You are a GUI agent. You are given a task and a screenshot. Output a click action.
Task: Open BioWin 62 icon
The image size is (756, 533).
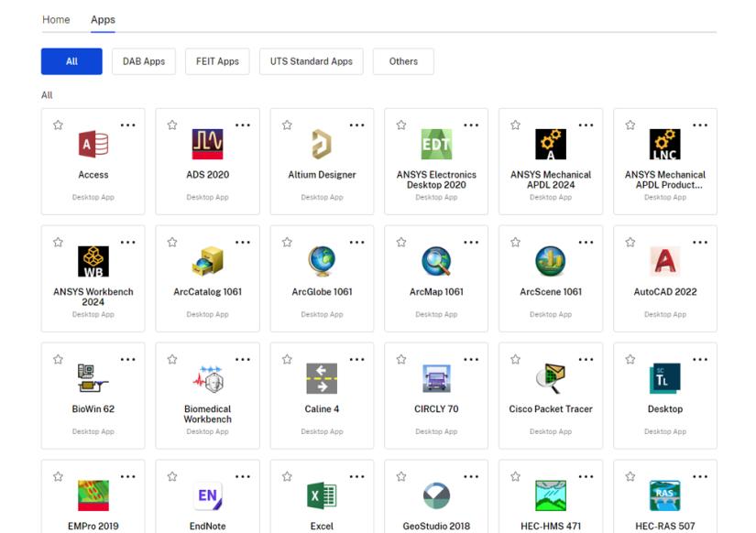tap(93, 378)
